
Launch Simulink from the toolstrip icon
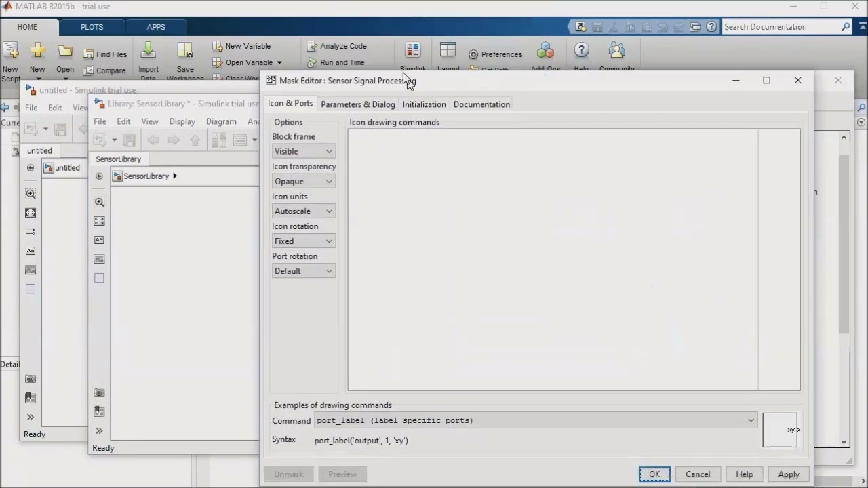tap(412, 51)
